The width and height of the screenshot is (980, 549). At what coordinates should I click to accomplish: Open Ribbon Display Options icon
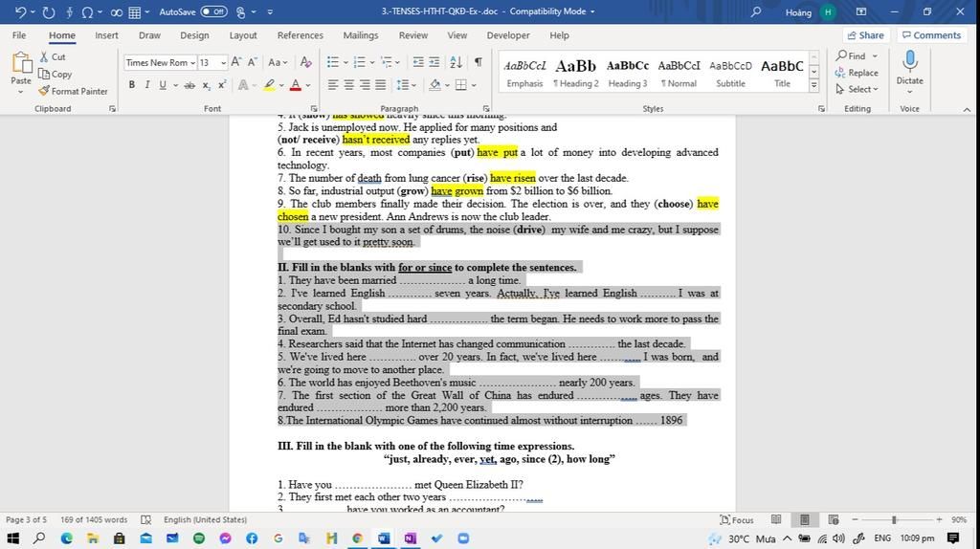pyautogui.click(x=861, y=11)
